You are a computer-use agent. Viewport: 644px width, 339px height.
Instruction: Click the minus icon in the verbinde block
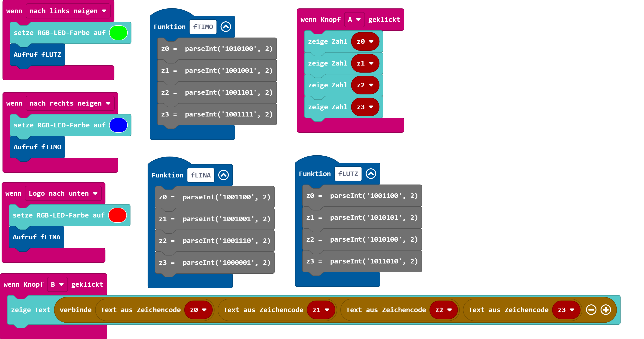[591, 310]
